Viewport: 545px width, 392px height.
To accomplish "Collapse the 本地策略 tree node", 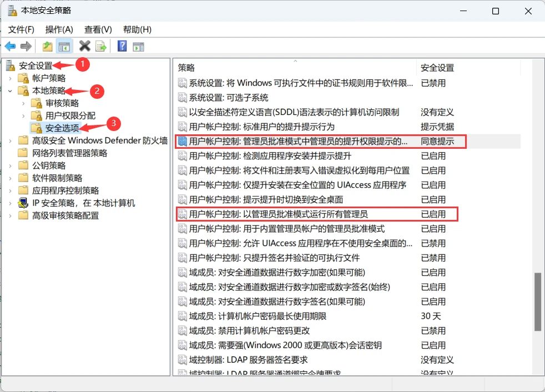I will click(11, 91).
